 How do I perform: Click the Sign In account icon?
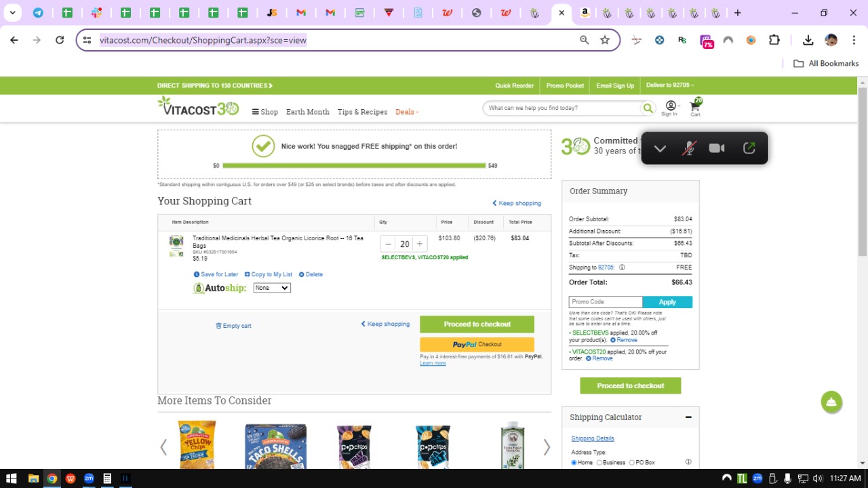click(x=670, y=107)
